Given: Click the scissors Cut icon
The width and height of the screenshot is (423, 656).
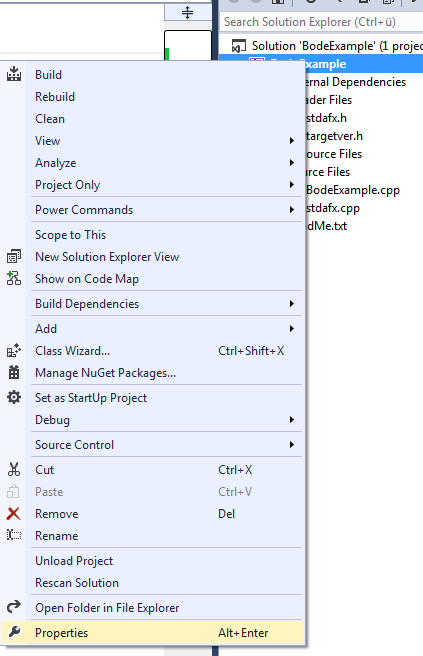Looking at the screenshot, I should [14, 469].
